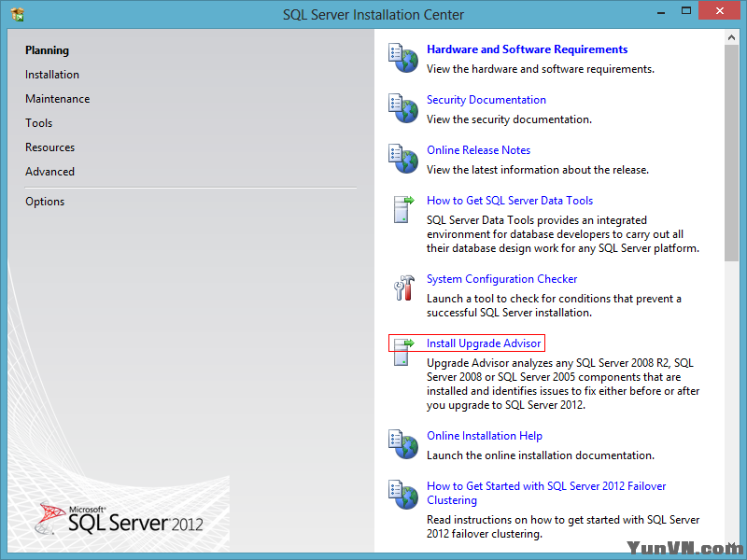This screenshot has height=560, width=747.
Task: Go to the Tools category
Action: 39,123
